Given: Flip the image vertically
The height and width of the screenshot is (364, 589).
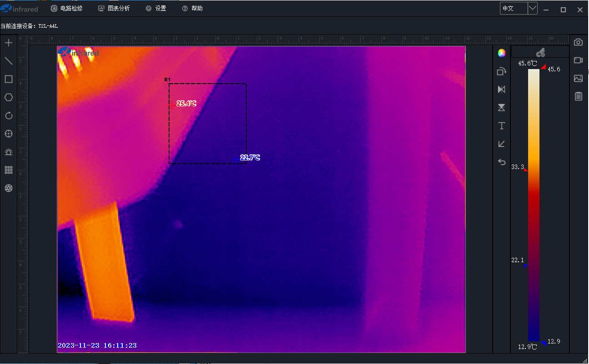Looking at the screenshot, I should 502,108.
